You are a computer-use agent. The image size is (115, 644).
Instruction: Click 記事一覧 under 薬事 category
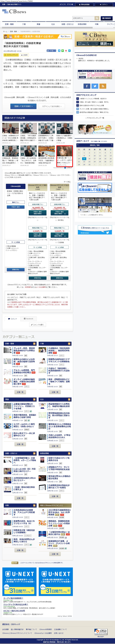tap(20, 444)
